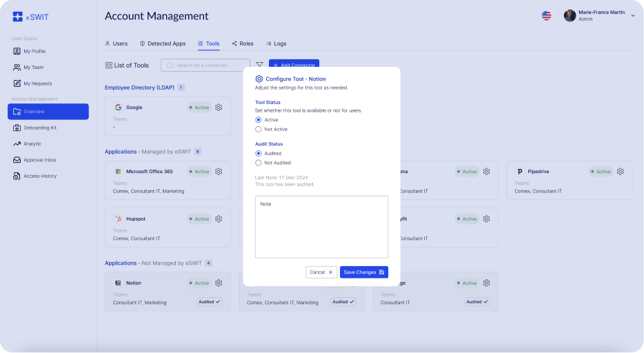This screenshot has width=644, height=353.
Task: Click the filter funnel icon
Action: (x=259, y=65)
